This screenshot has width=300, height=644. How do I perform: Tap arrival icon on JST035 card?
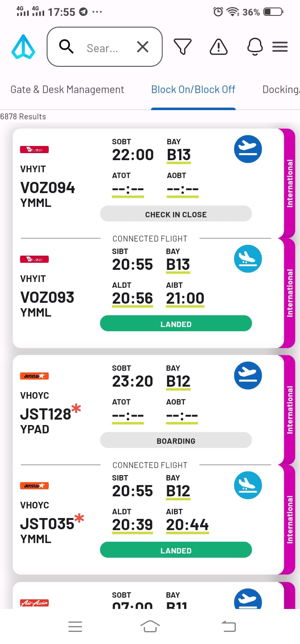tap(248, 485)
